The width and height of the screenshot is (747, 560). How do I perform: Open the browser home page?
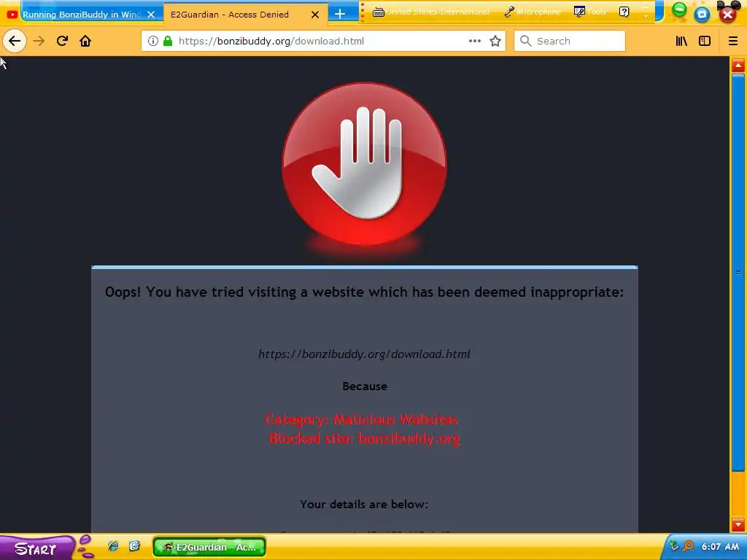coord(85,41)
